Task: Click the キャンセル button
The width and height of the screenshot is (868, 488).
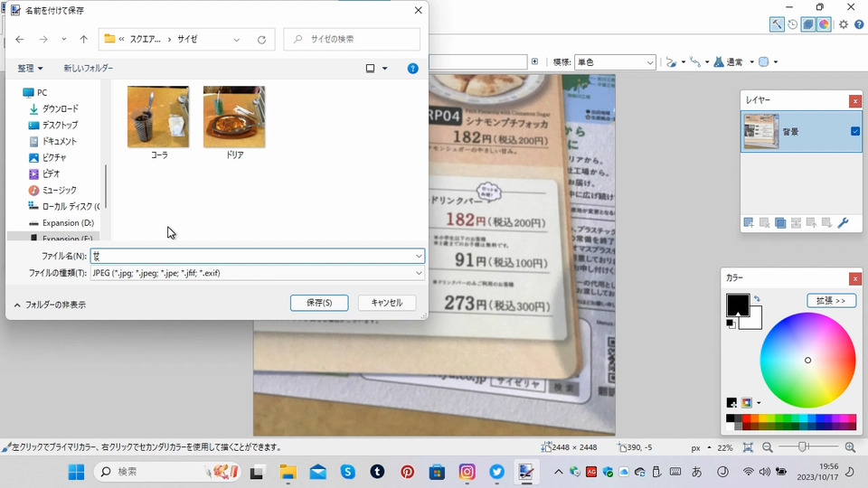Action: 387,303
